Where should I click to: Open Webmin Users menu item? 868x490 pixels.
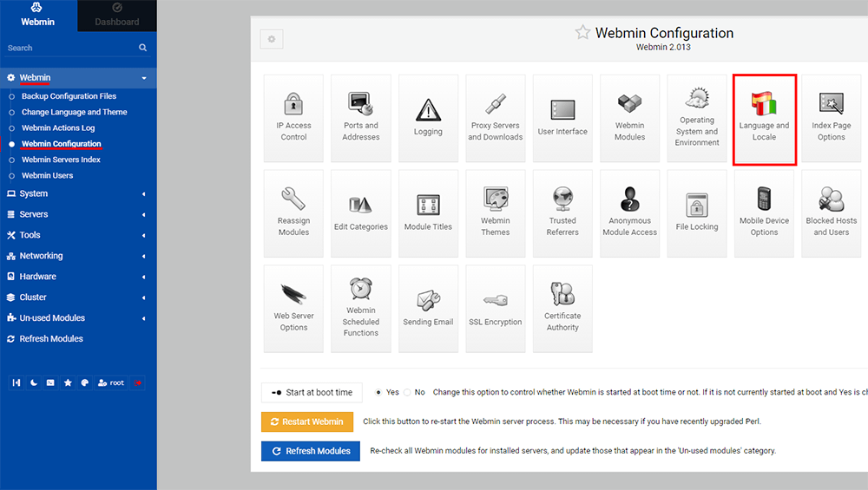tap(47, 176)
